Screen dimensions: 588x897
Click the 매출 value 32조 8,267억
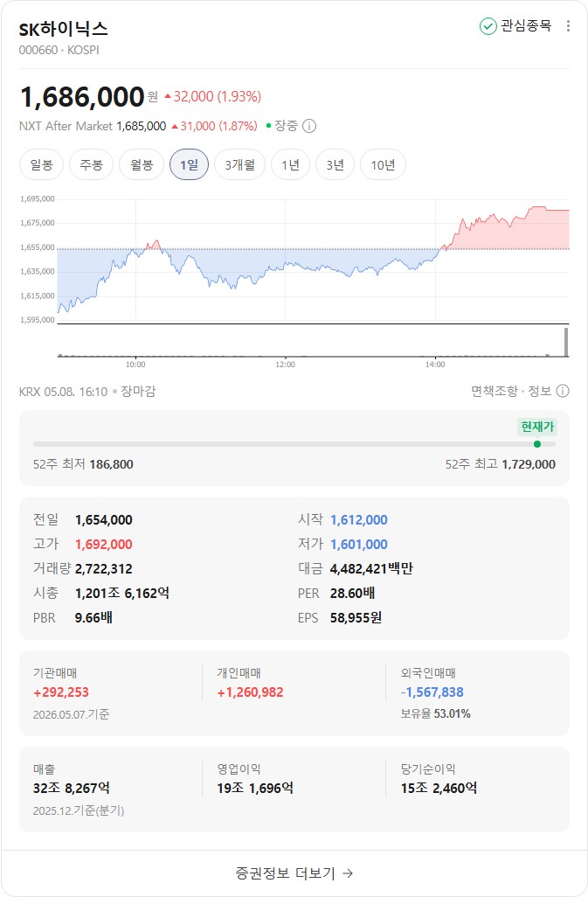[72, 789]
